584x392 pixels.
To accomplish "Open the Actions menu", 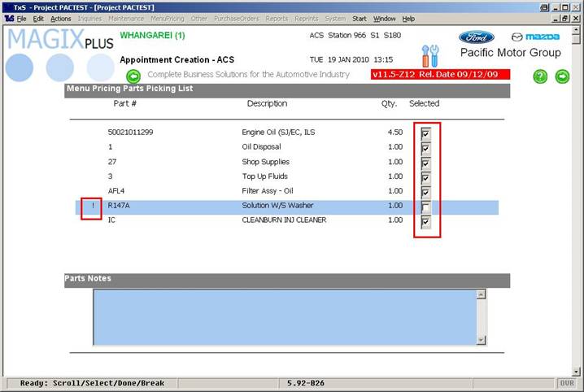I will click(61, 18).
